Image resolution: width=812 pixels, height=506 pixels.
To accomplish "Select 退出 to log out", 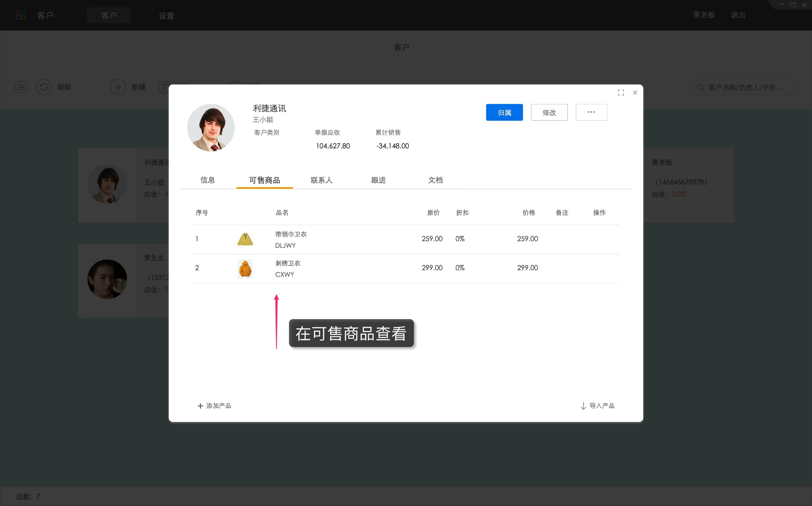I will pyautogui.click(x=738, y=15).
